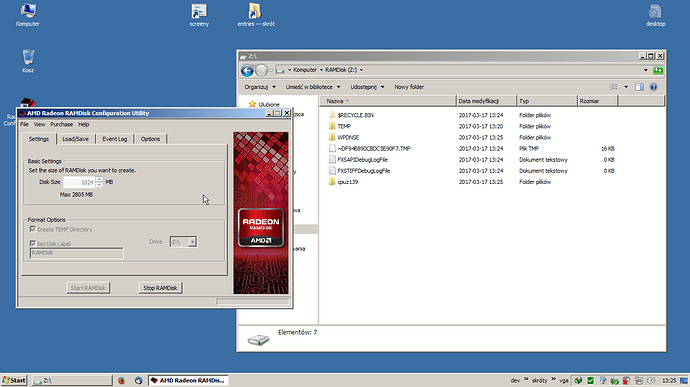Click the taskbar clock showing 13:25
690x387 pixels.
pyautogui.click(x=669, y=380)
